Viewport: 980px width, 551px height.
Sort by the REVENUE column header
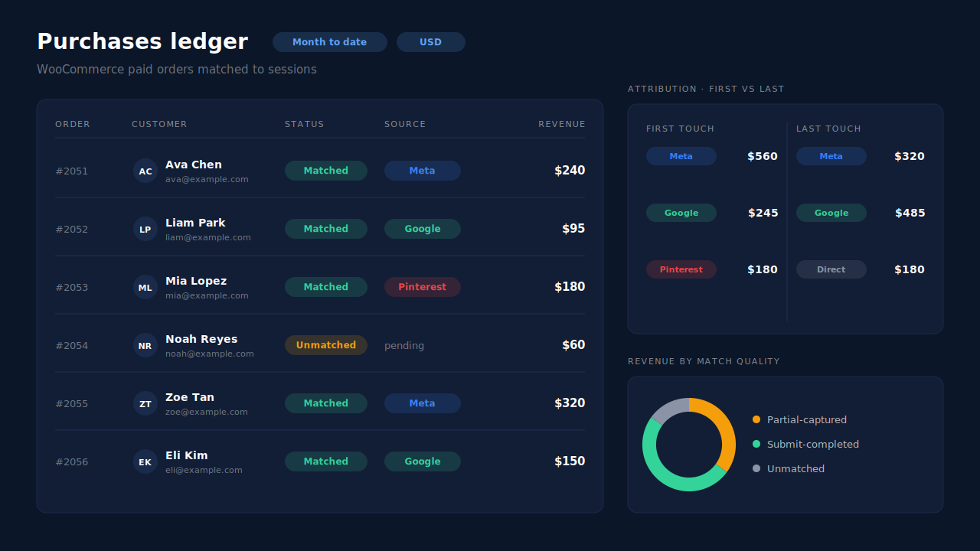pos(562,124)
